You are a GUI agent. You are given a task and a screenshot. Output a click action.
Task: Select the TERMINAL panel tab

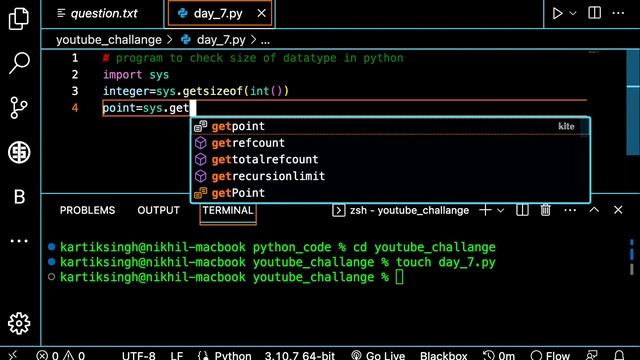pyautogui.click(x=228, y=210)
